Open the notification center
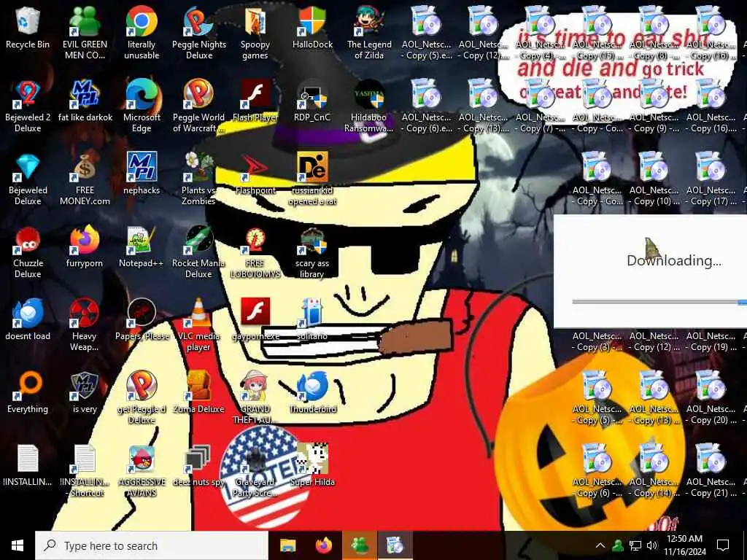This screenshot has height=560, width=747. (x=723, y=545)
